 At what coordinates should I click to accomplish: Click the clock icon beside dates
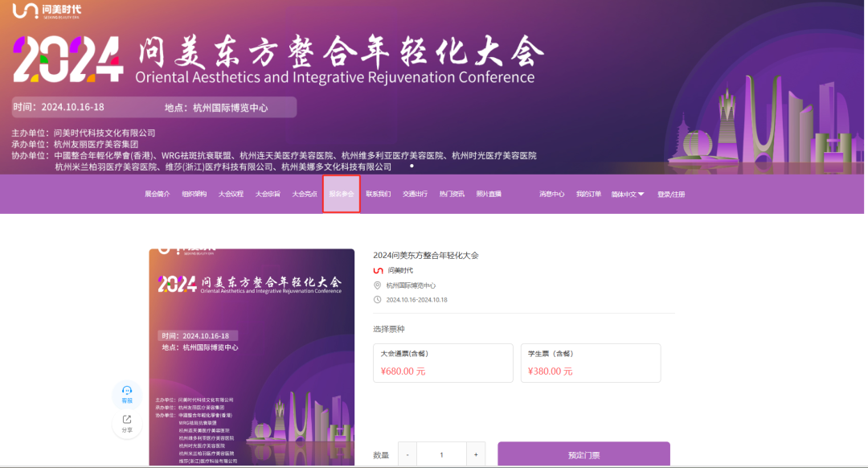click(x=378, y=300)
